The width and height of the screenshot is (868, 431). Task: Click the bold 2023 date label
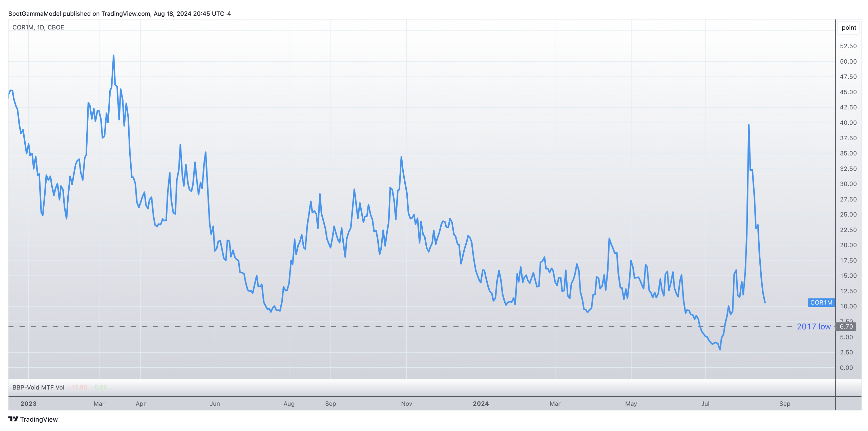(28, 403)
